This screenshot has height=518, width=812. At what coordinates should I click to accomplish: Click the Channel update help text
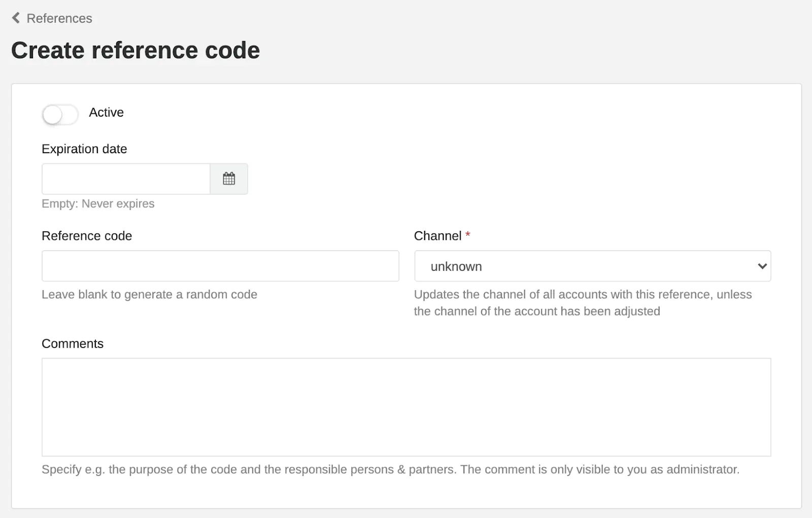[x=583, y=302]
